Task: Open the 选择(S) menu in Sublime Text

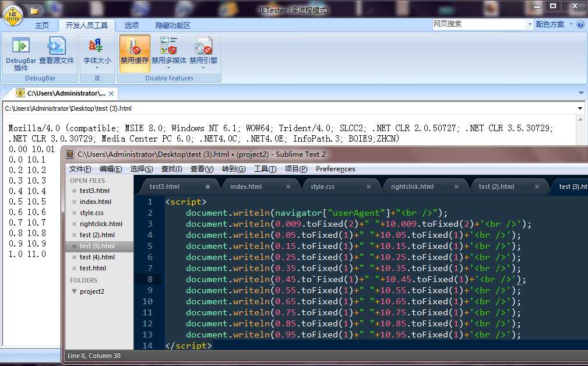Action: [142, 169]
